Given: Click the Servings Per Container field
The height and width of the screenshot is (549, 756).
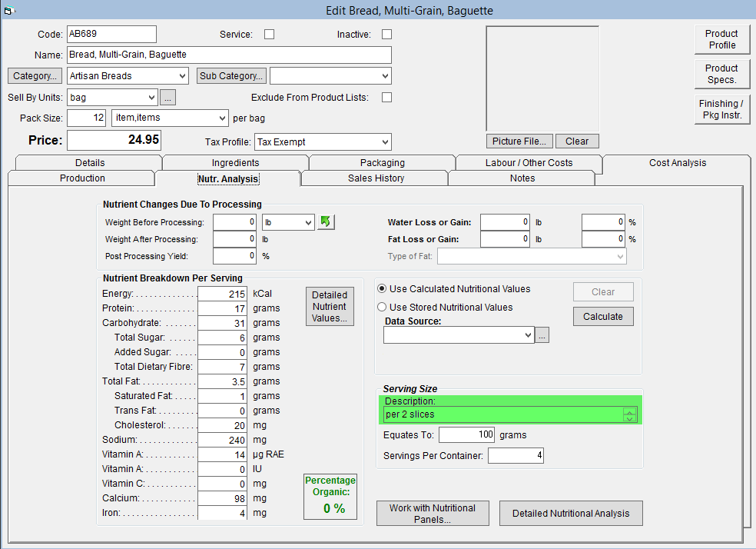Looking at the screenshot, I should (x=516, y=455).
